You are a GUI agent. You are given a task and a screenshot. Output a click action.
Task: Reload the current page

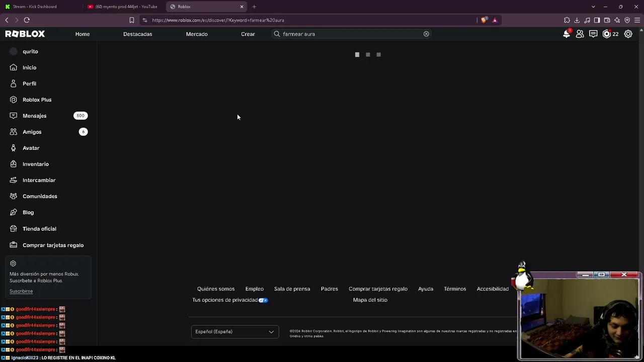(27, 20)
